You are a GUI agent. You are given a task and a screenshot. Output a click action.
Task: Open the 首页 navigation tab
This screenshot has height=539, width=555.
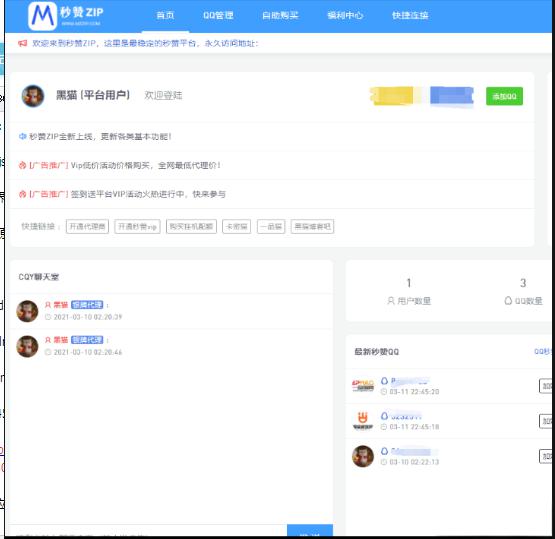[x=165, y=15]
